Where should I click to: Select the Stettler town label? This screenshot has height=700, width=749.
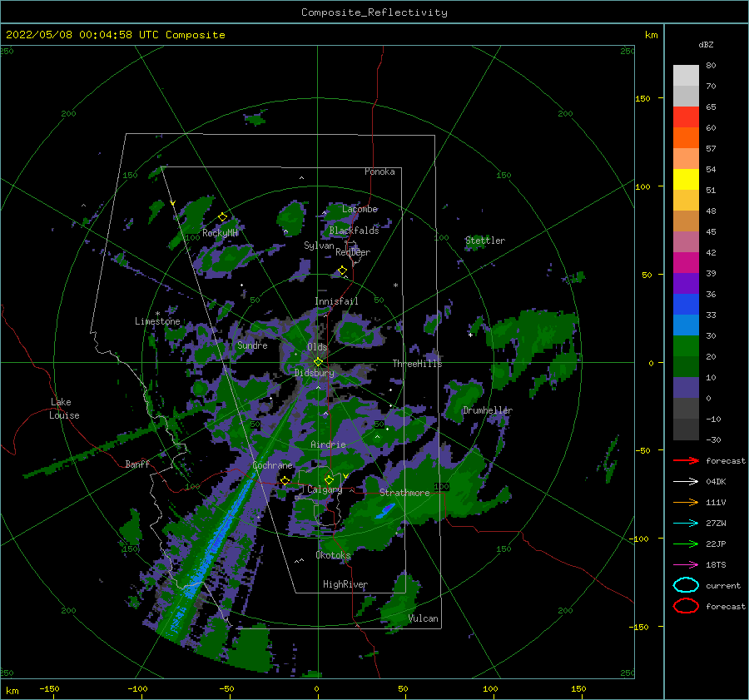485,241
